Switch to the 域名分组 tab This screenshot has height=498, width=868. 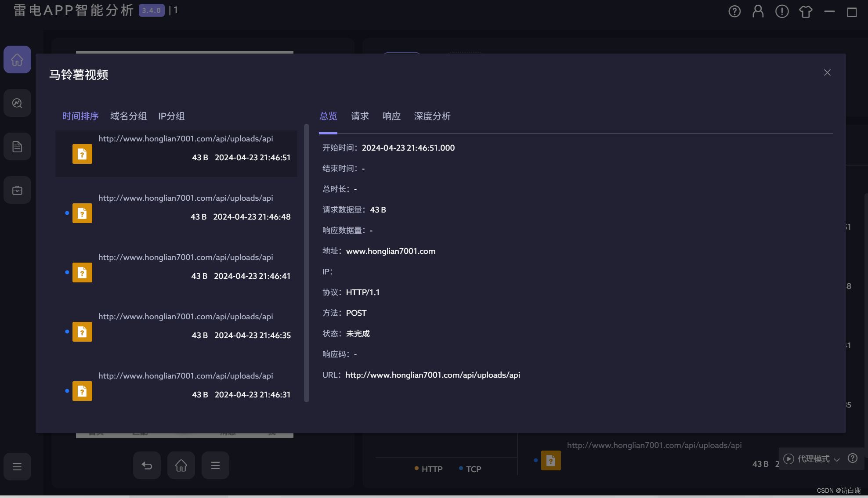[128, 116]
